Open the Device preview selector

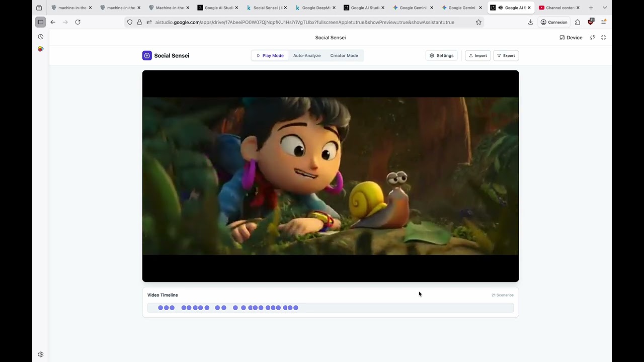571,38
